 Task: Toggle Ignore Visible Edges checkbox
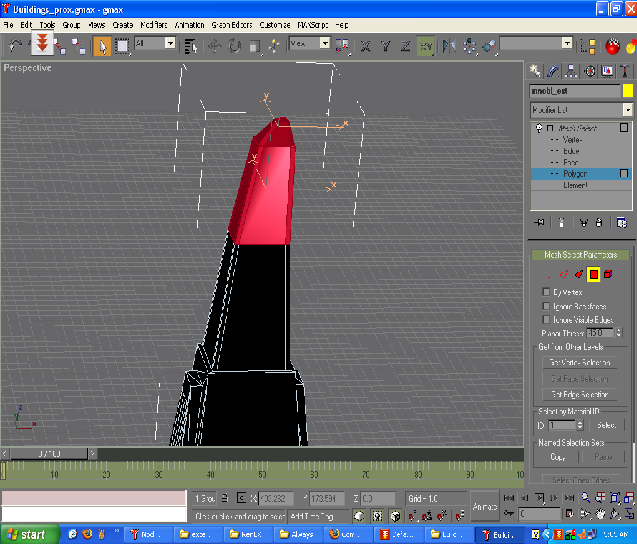point(546,319)
